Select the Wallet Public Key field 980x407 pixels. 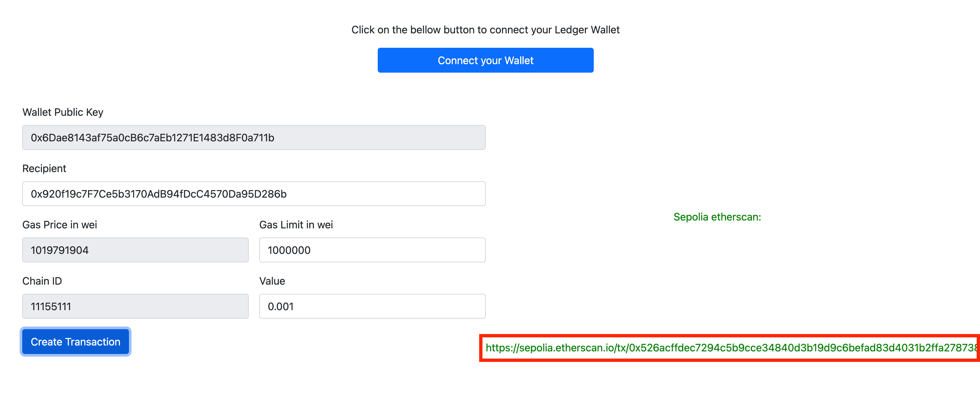254,137
